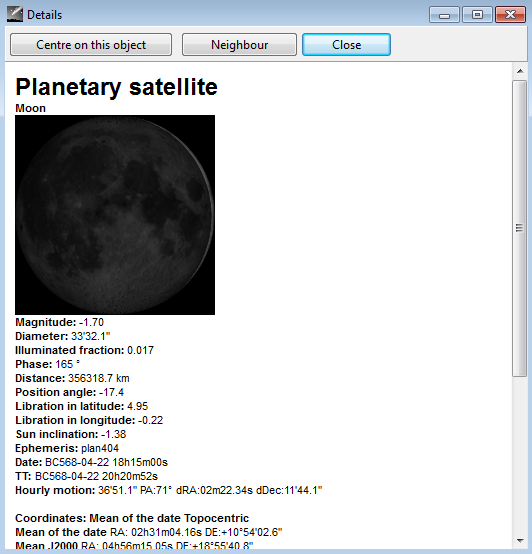
Task: Click the vertical scrollbar thumb
Action: click(520, 228)
